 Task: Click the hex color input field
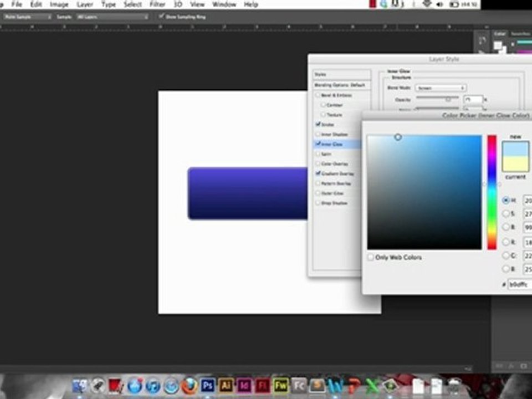click(519, 284)
